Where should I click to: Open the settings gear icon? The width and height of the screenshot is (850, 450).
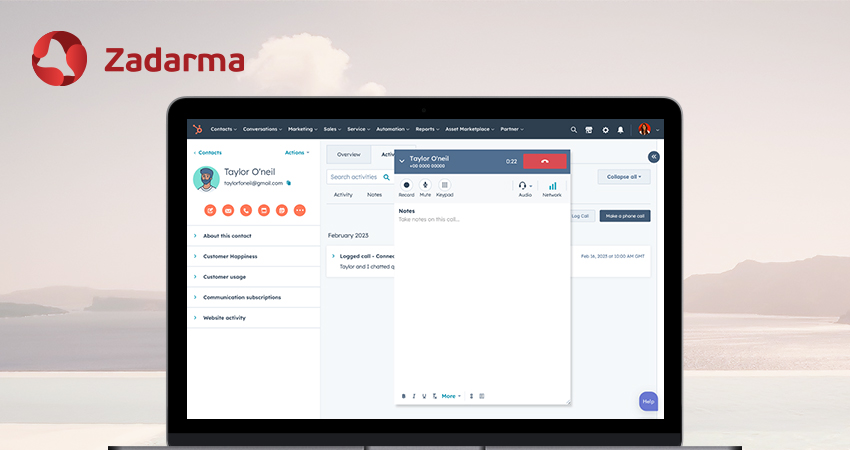pos(605,130)
